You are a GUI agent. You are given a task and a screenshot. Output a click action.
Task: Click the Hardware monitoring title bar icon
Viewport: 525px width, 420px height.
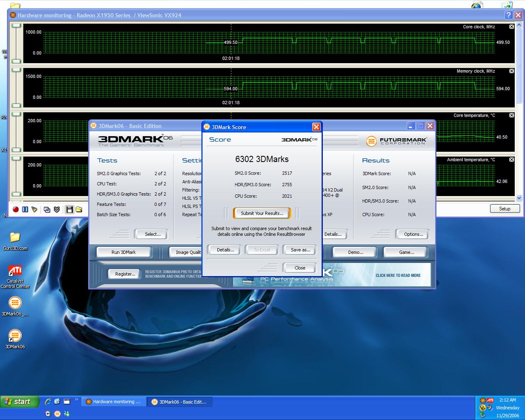click(x=13, y=15)
